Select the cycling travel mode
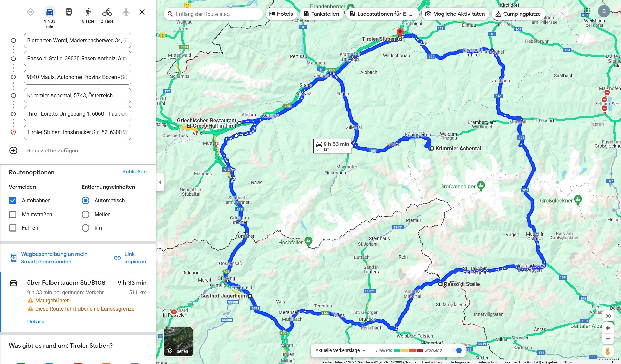Viewport: 621px width, 364px height. (107, 13)
